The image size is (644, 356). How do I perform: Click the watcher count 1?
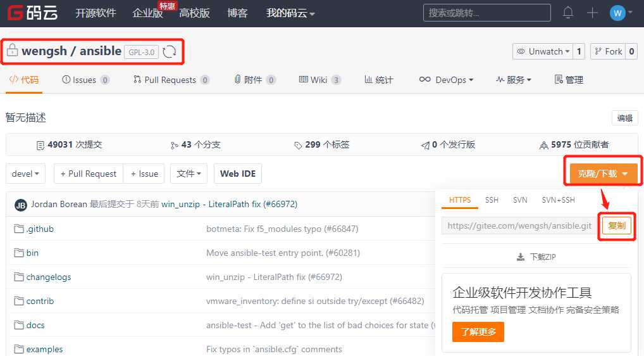coord(579,51)
